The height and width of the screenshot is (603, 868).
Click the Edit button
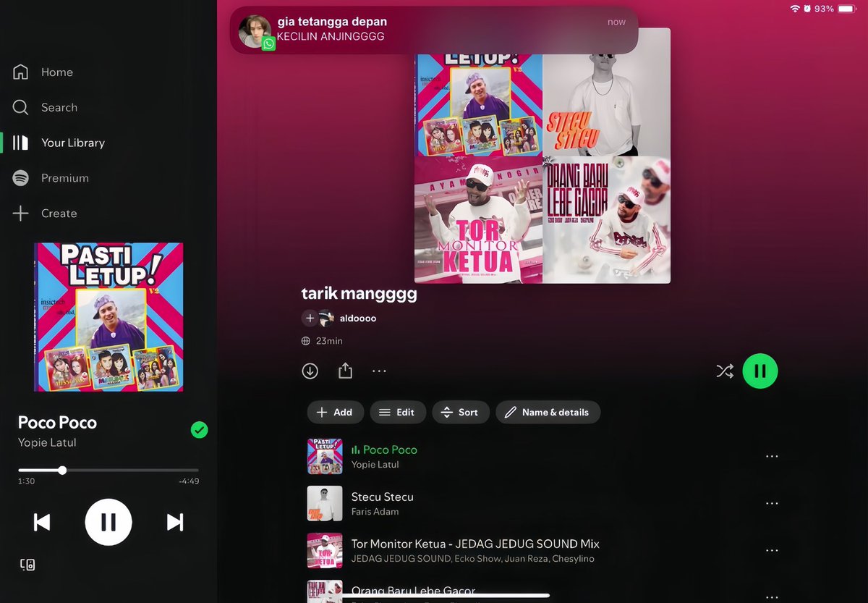pos(398,412)
